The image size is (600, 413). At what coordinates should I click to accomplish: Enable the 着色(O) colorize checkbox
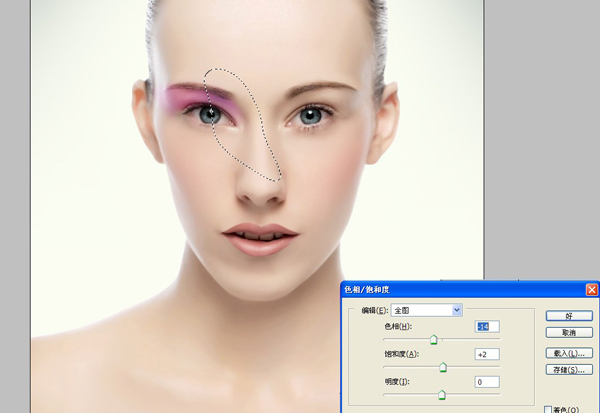point(548,410)
